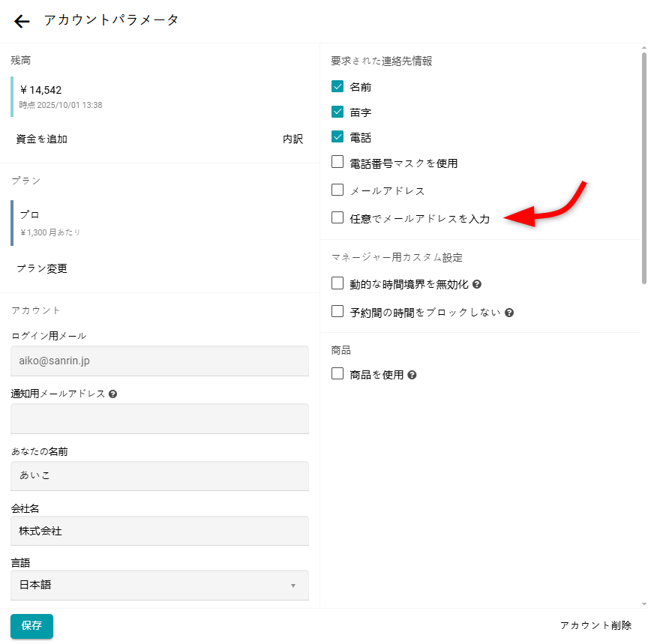Click help icon beside 商品を使用
Viewport: 648px width, 644px height.
click(x=412, y=375)
